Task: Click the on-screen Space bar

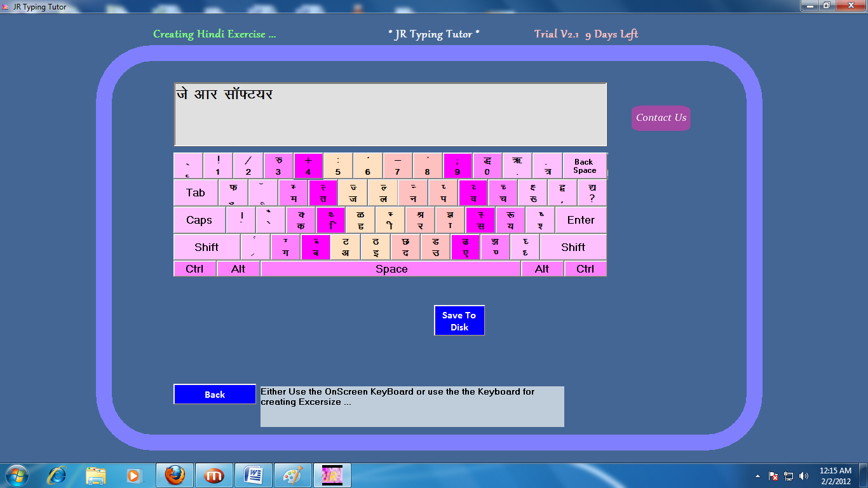Action: 391,269
